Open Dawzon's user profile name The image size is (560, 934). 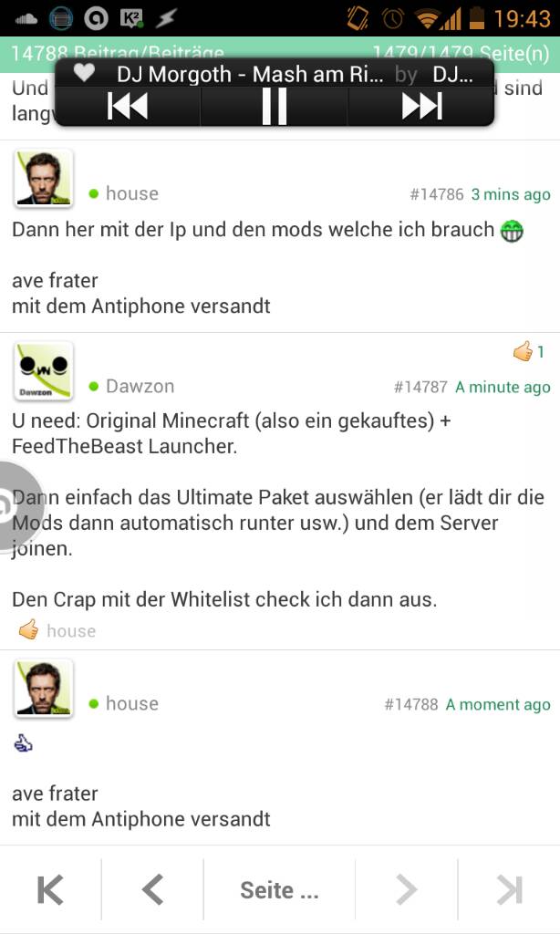[x=140, y=386]
